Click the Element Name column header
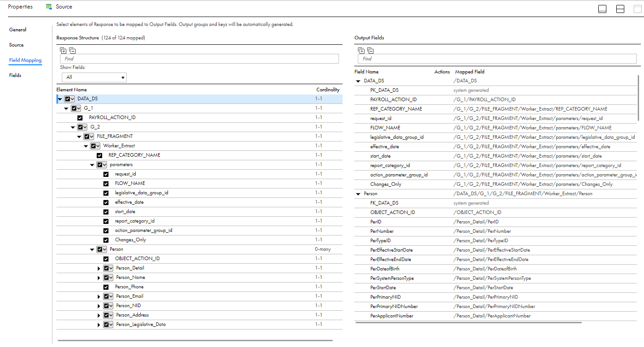644x347 pixels. click(72, 90)
